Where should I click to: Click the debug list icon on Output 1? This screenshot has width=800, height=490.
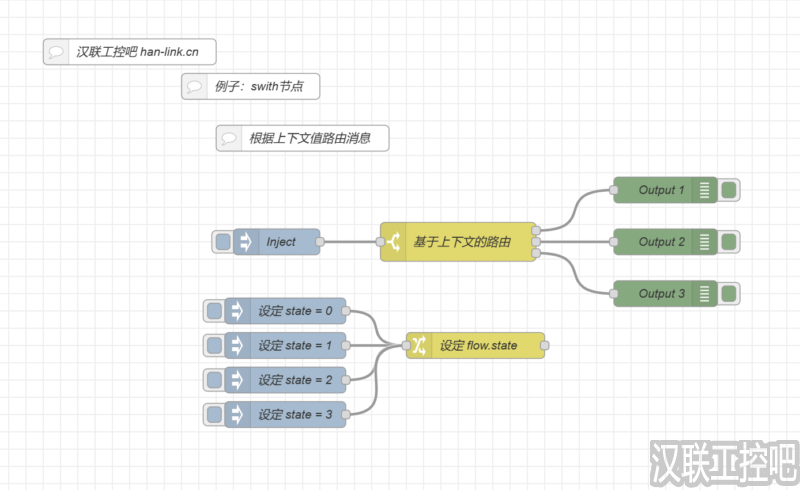705,190
